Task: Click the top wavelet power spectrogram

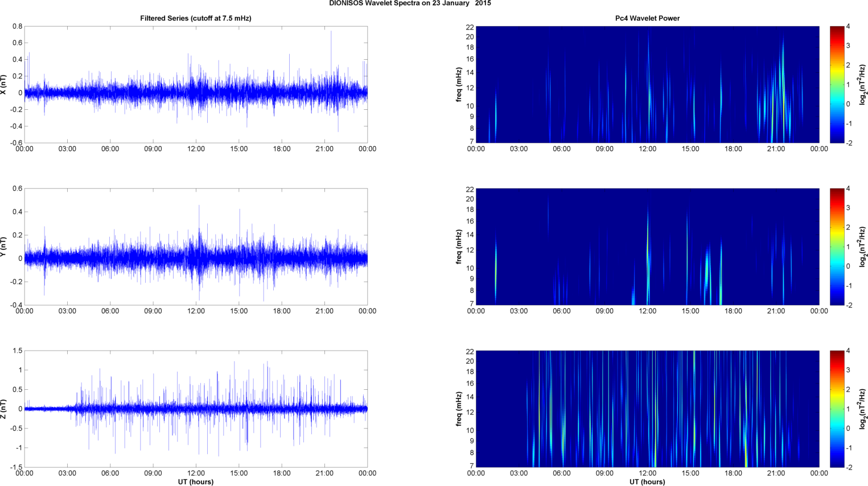Action: (647, 84)
